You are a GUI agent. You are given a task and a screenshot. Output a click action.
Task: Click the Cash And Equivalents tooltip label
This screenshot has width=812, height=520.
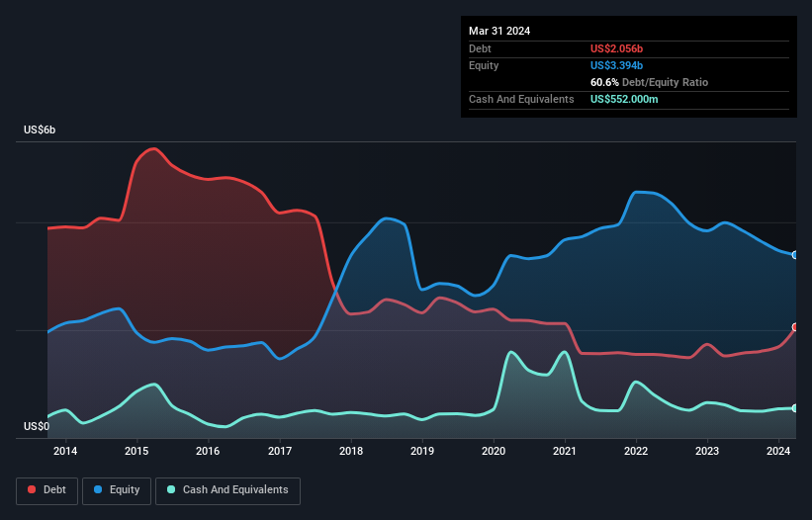pos(521,99)
